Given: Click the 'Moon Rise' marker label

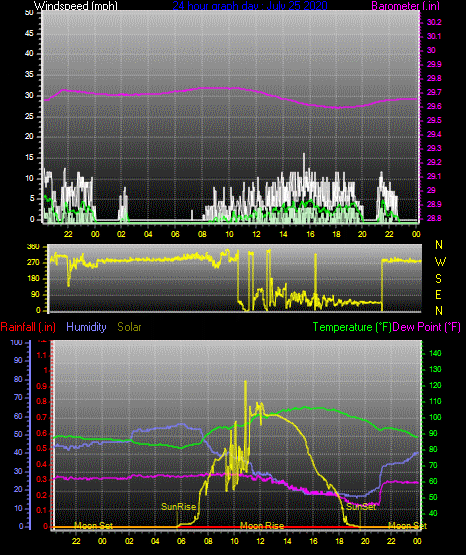Looking at the screenshot, I should [262, 526].
